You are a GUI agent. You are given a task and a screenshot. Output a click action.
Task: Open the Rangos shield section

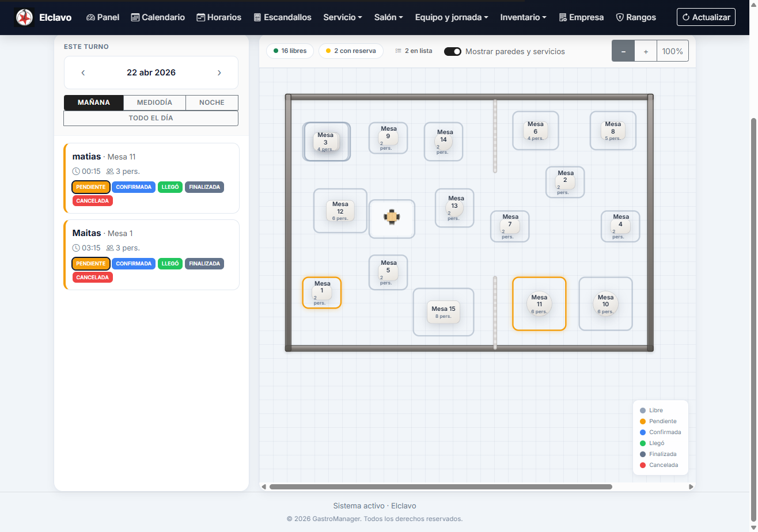pyautogui.click(x=636, y=17)
